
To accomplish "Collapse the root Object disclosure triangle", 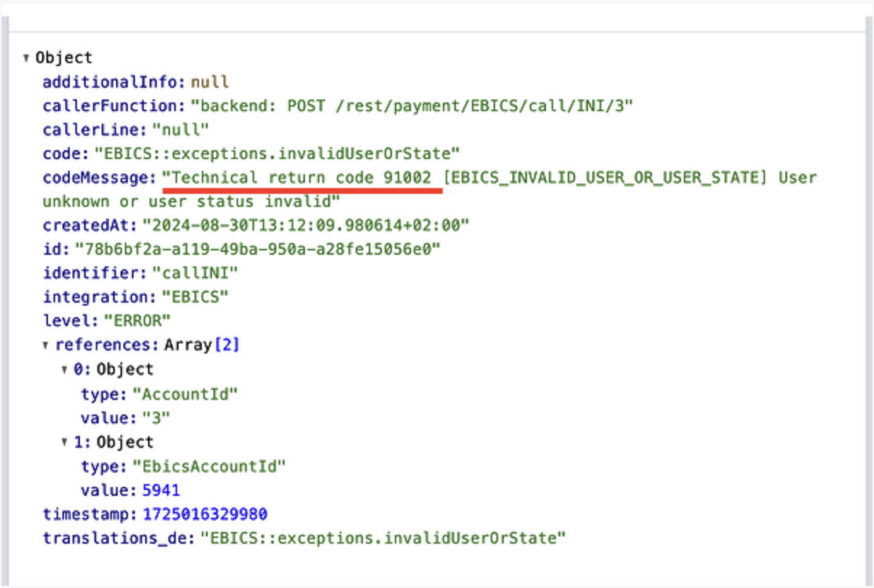I will point(26,58).
